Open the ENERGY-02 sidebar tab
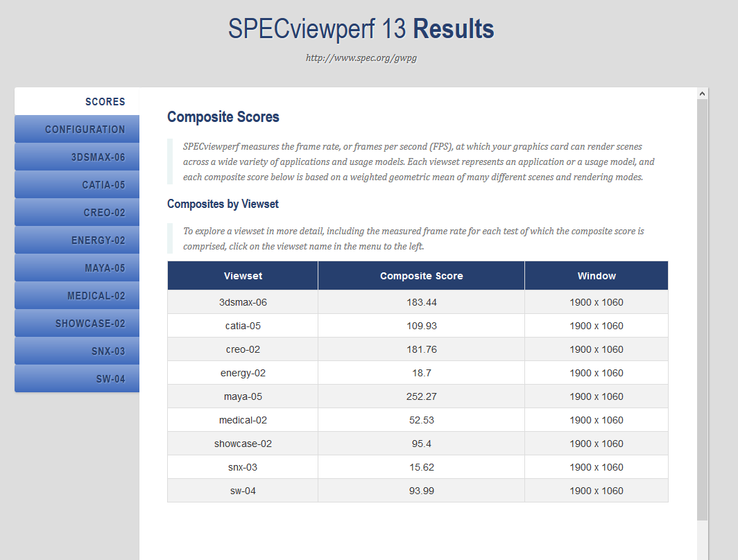 pos(98,240)
